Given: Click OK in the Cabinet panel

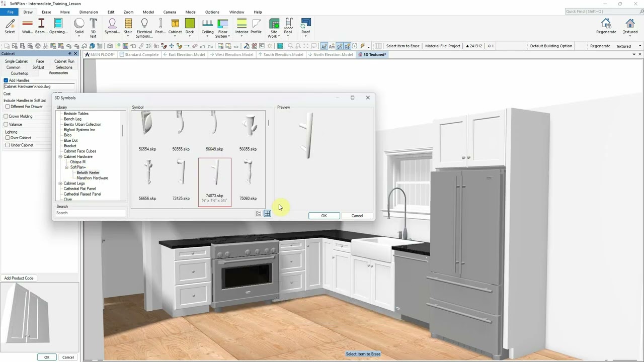Looking at the screenshot, I should tap(47, 357).
